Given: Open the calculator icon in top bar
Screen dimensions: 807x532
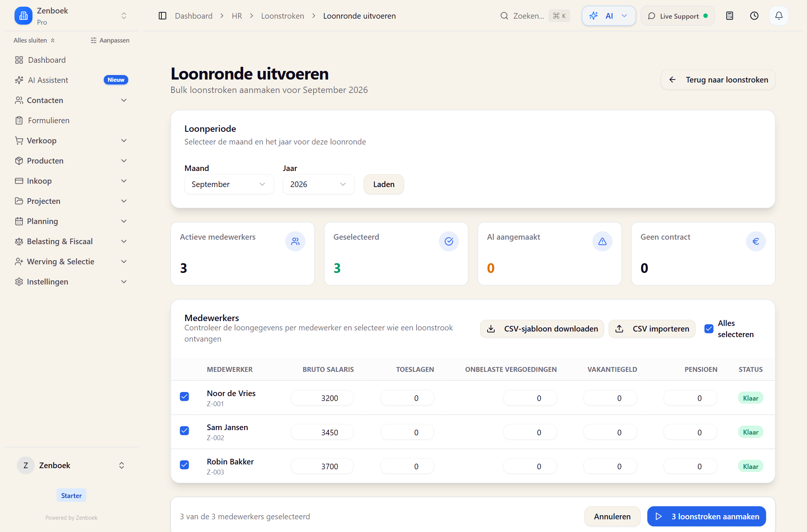Looking at the screenshot, I should pos(729,16).
